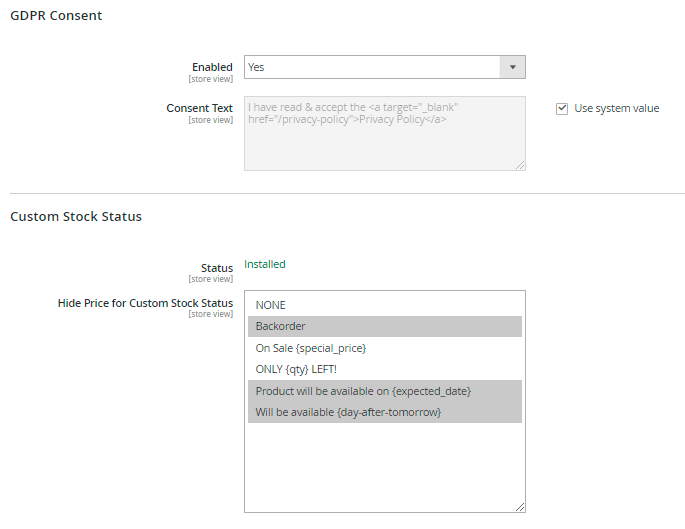Collapse the Custom Stock Status section heading

tap(76, 217)
